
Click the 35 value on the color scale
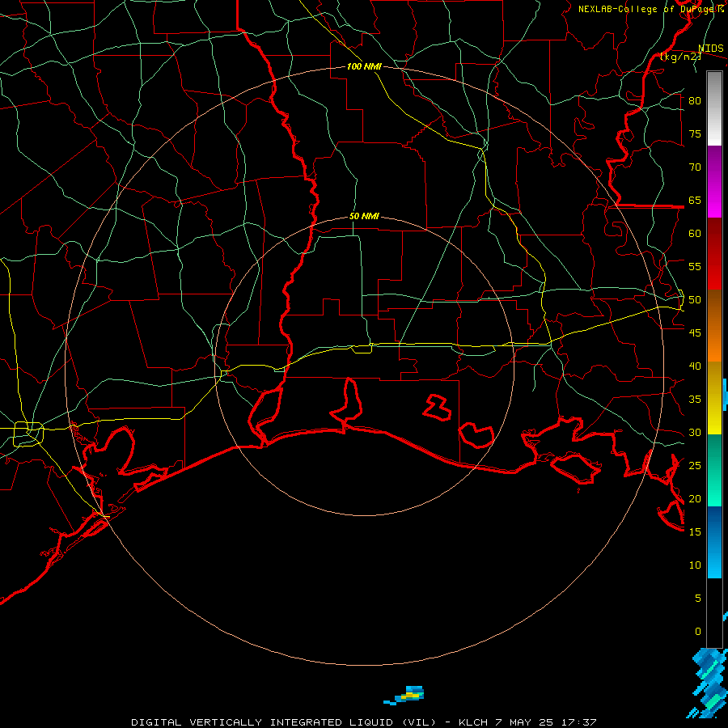pos(695,400)
